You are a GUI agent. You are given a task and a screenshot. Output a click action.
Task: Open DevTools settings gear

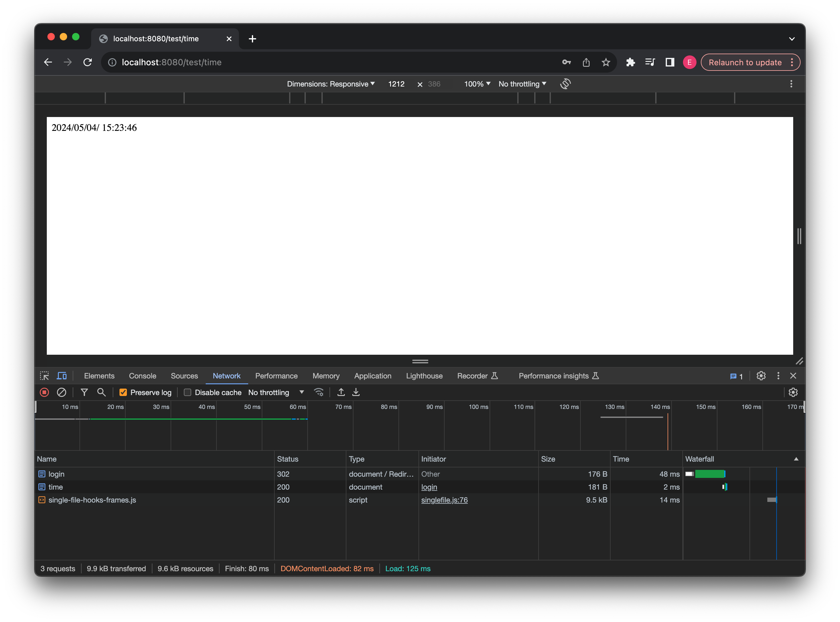click(761, 376)
